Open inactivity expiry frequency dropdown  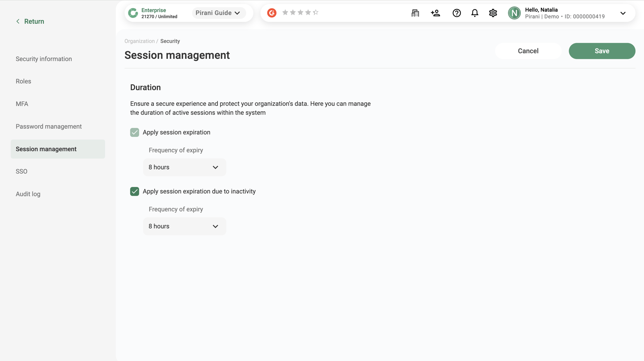coord(185,226)
